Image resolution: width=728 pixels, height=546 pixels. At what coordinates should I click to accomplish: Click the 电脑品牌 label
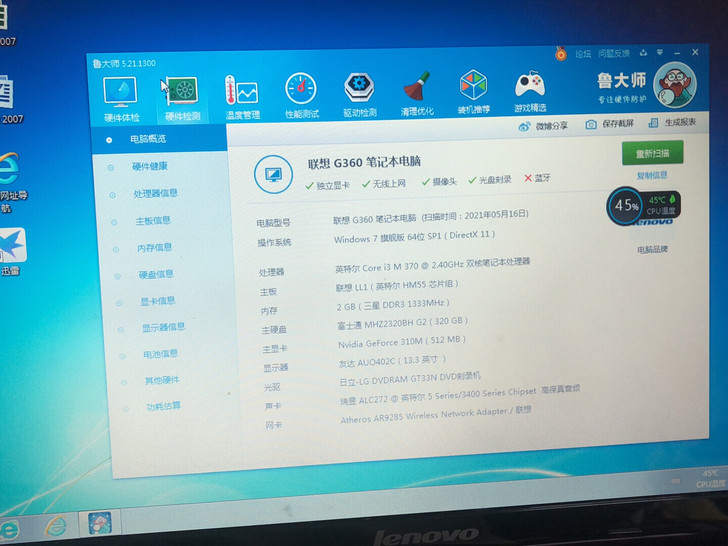click(652, 250)
